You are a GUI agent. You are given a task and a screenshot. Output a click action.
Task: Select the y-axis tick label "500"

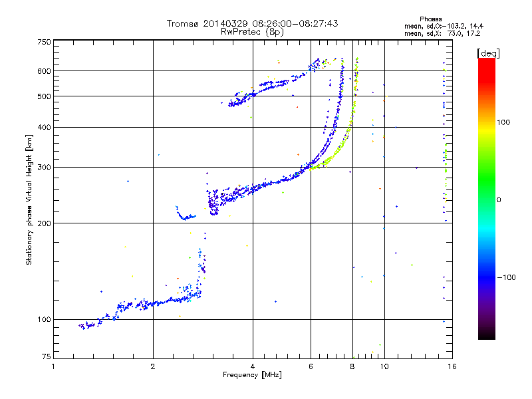click(x=44, y=96)
